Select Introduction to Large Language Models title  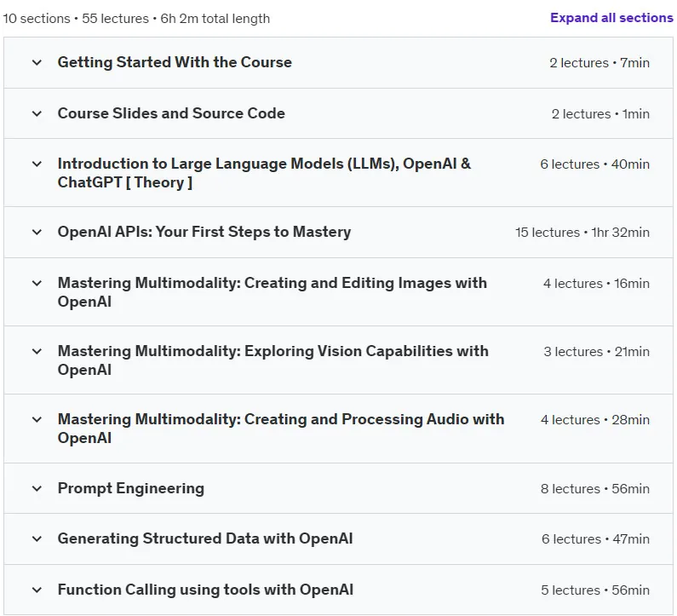[264, 173]
